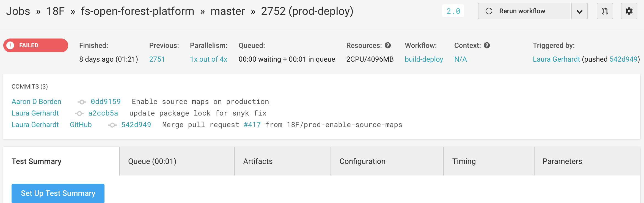Expand the Rerun workflow dropdown arrow
The image size is (644, 203).
tap(579, 11)
